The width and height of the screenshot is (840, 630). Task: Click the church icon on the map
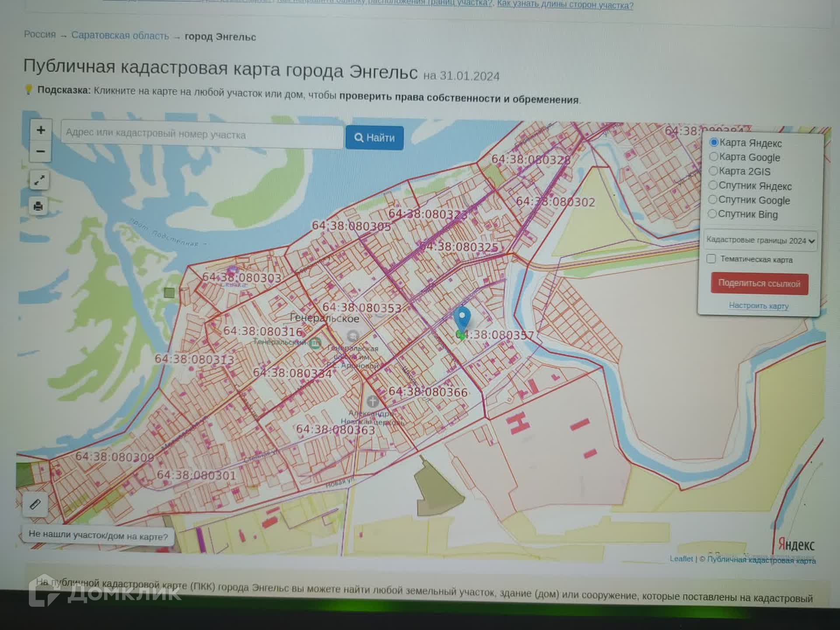click(x=372, y=401)
